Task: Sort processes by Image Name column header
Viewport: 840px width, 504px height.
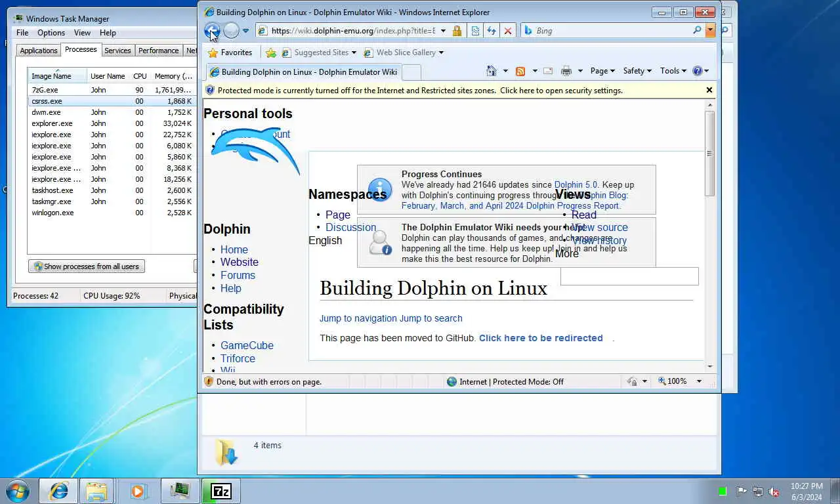Action: pos(57,75)
